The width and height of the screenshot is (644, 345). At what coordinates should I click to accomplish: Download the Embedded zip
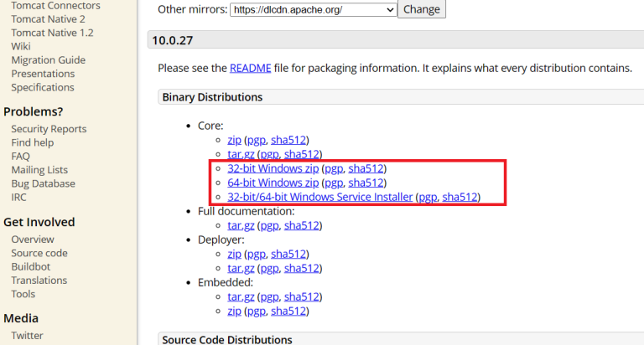tap(234, 311)
